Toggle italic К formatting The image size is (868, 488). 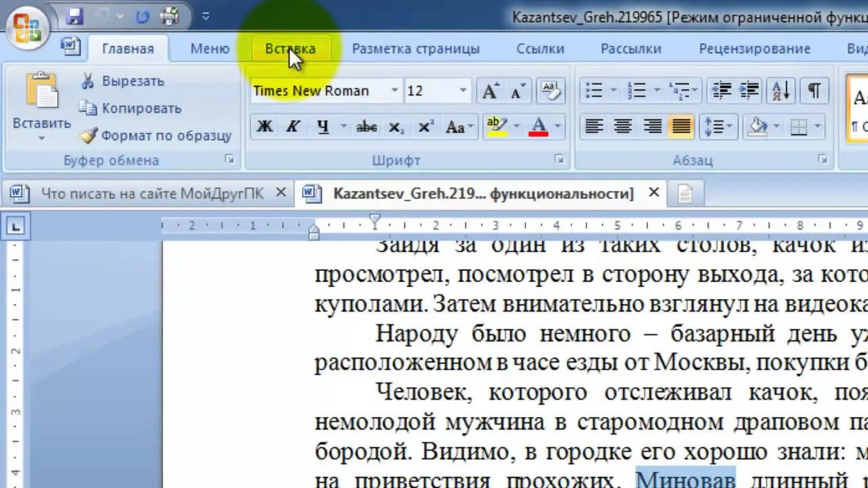[x=292, y=127]
